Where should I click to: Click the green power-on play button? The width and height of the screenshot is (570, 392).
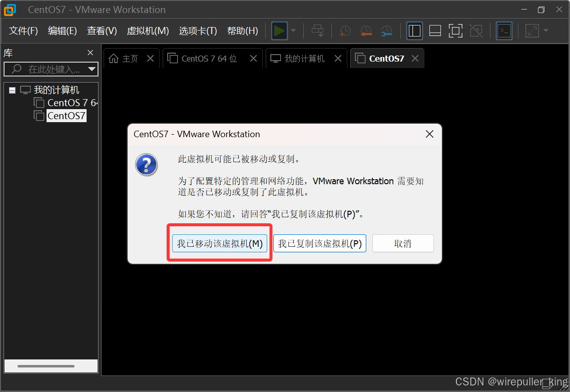click(x=279, y=31)
